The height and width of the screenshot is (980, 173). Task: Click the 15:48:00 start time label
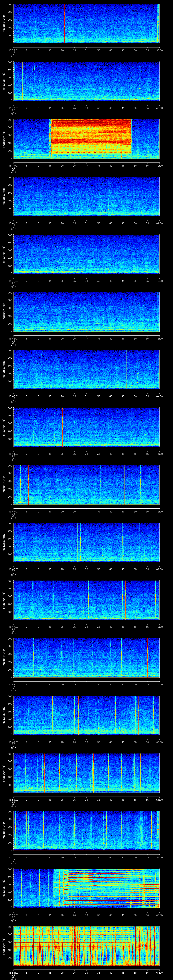pyautogui.click(x=13, y=684)
